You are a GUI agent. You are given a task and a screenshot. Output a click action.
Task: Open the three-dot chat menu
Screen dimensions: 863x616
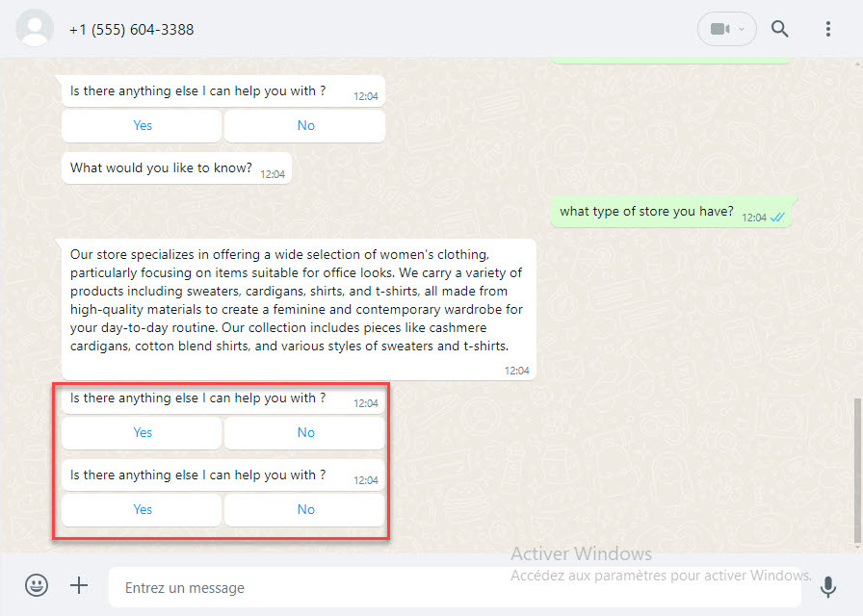[827, 29]
